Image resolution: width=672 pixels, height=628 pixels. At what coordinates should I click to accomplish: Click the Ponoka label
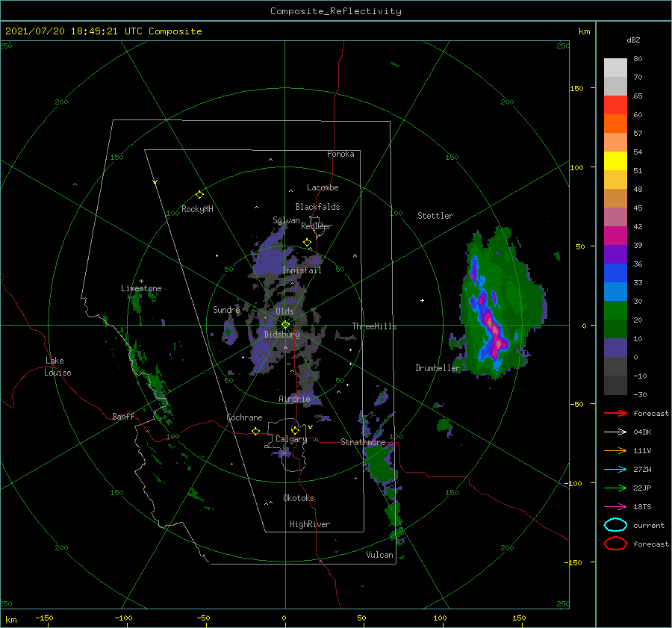(x=340, y=154)
